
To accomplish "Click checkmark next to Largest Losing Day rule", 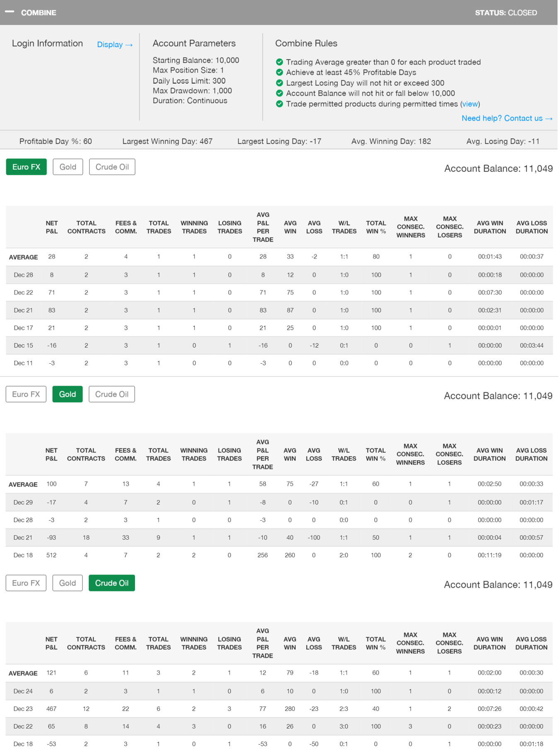I will click(x=279, y=83).
